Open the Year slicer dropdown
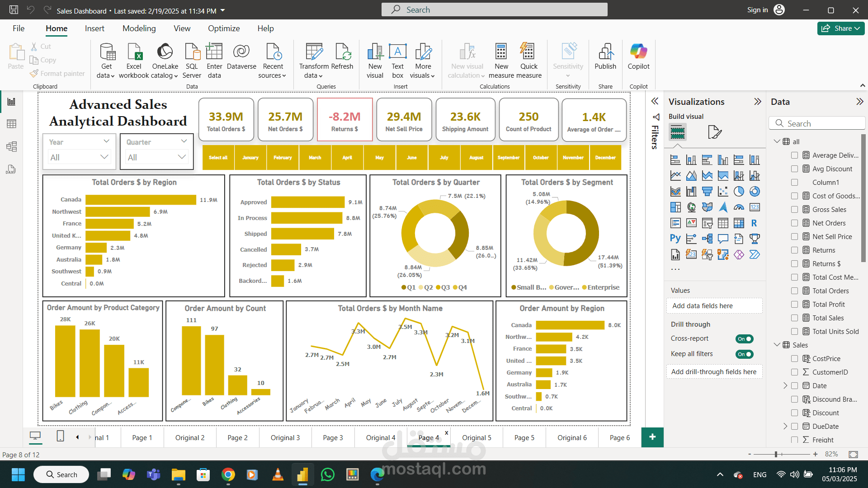The height and width of the screenshot is (488, 868). coord(104,157)
